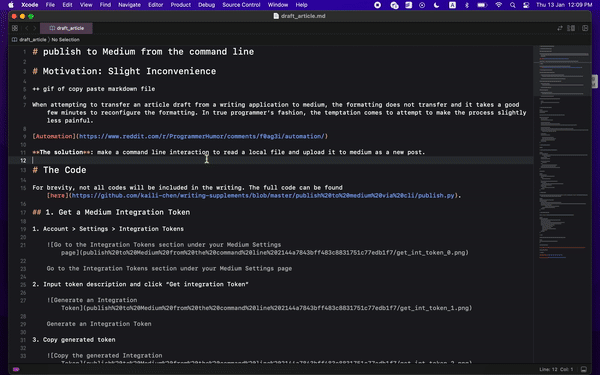Open the Editor menu
600x375 pixels.
(x=155, y=5)
